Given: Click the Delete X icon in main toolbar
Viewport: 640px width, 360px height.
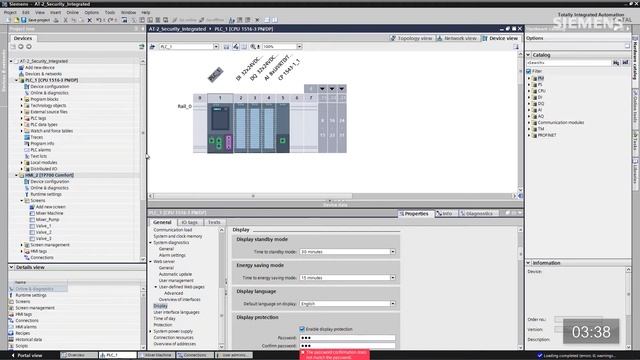Looking at the screenshot, I should [x=90, y=20].
